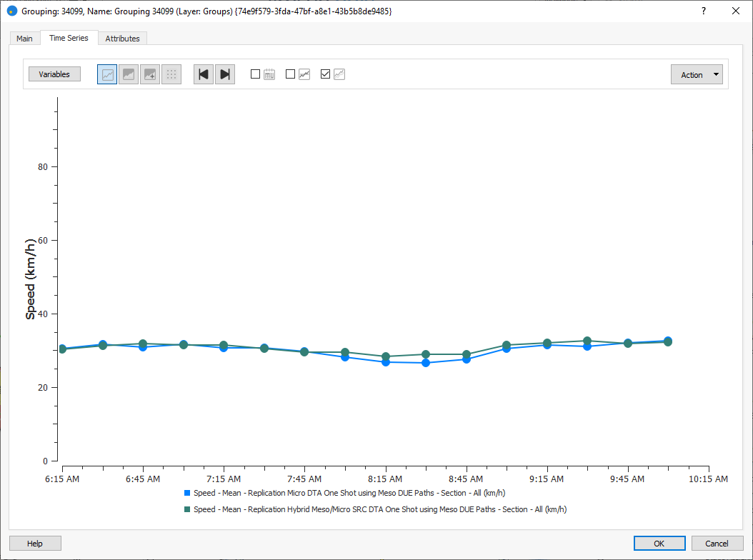
Task: Click the green Hybrid Meso/Micro legend swatch
Action: click(187, 509)
